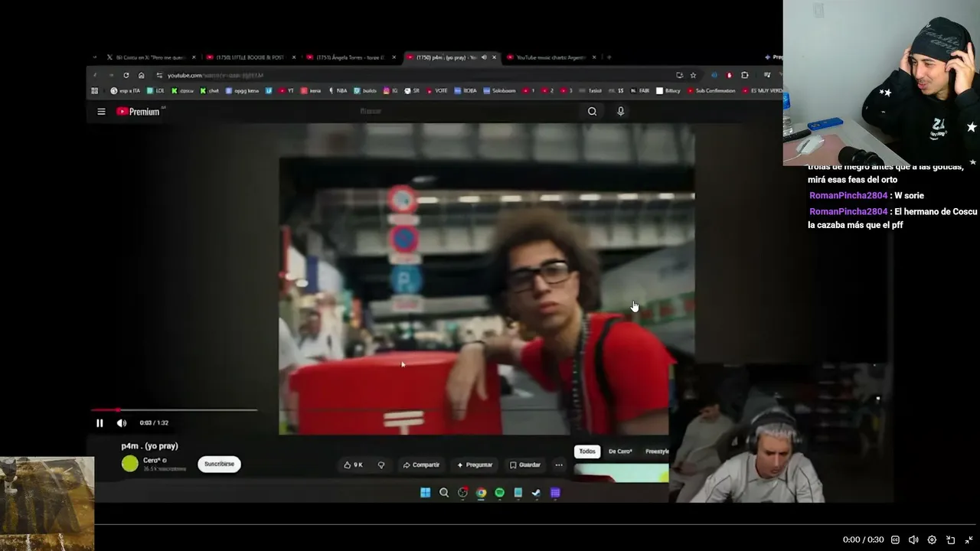This screenshot has height=551, width=980.
Task: Open more actions three-dot menu
Action: [559, 465]
